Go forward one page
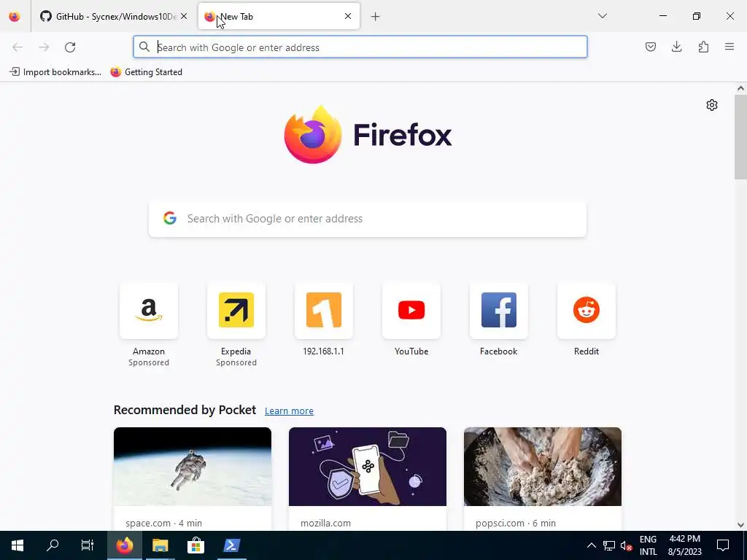This screenshot has width=747, height=560. click(x=44, y=47)
